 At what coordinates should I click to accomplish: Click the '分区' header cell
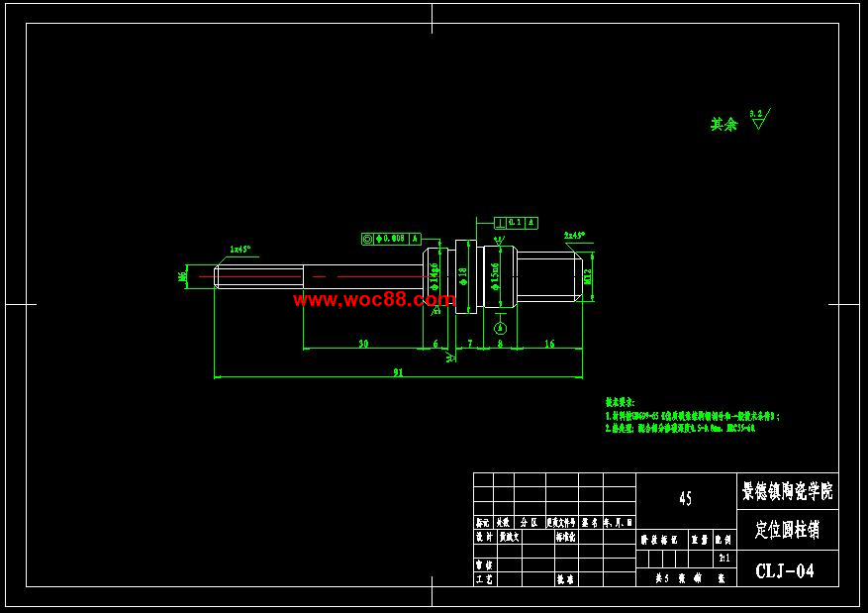pyautogui.click(x=530, y=523)
